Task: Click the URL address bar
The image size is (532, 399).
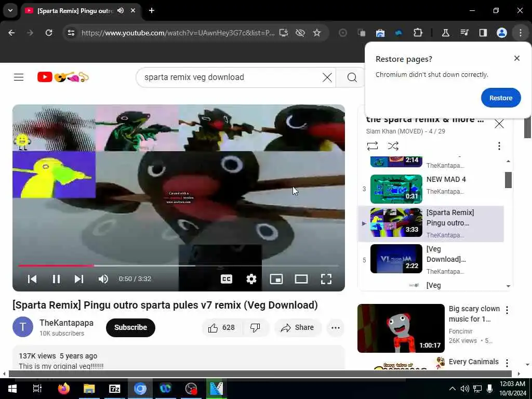Action: tap(178, 33)
